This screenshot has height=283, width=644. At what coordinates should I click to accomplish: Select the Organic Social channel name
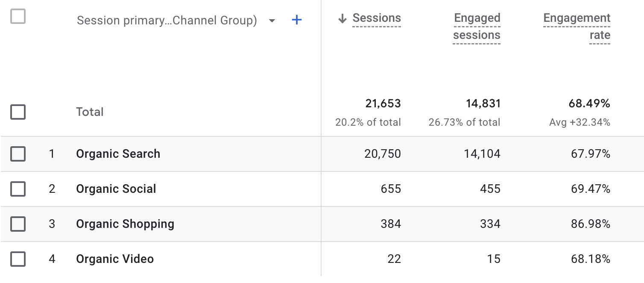click(116, 189)
